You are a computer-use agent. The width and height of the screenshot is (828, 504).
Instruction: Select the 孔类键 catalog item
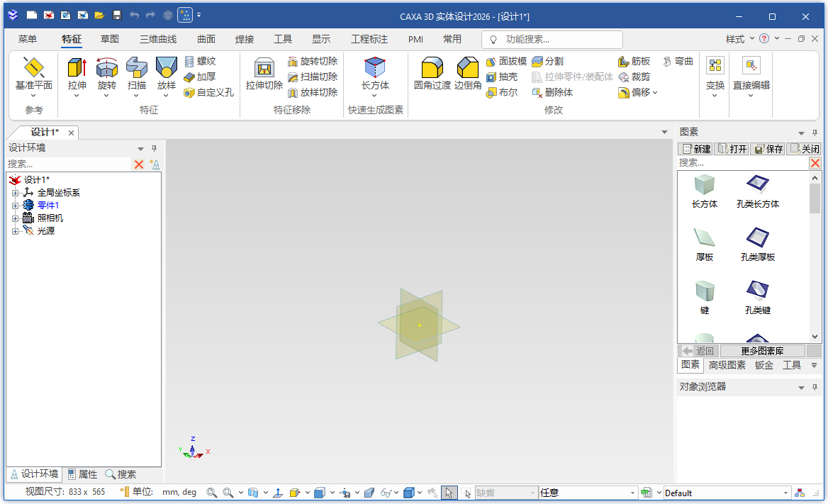(x=757, y=298)
